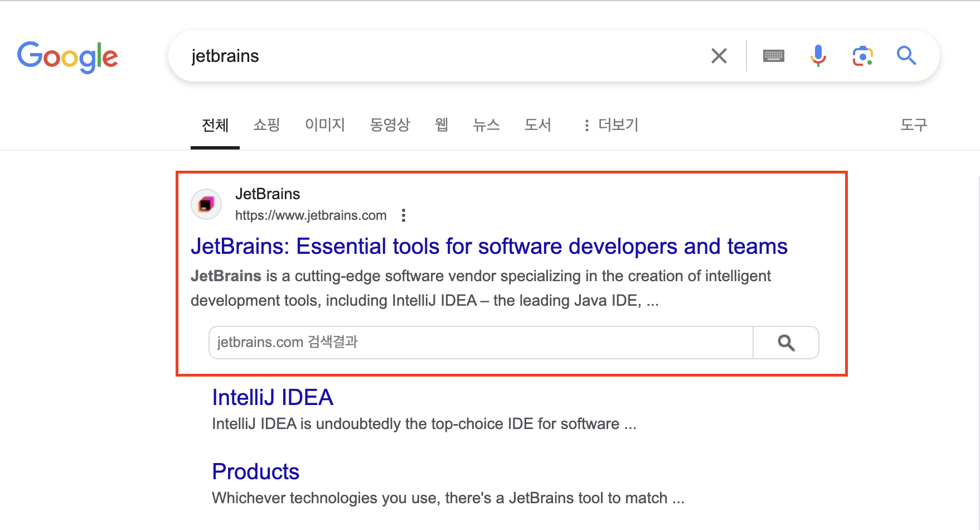This screenshot has width=980, height=530.
Task: Open the 웹 tab
Action: coord(442,125)
